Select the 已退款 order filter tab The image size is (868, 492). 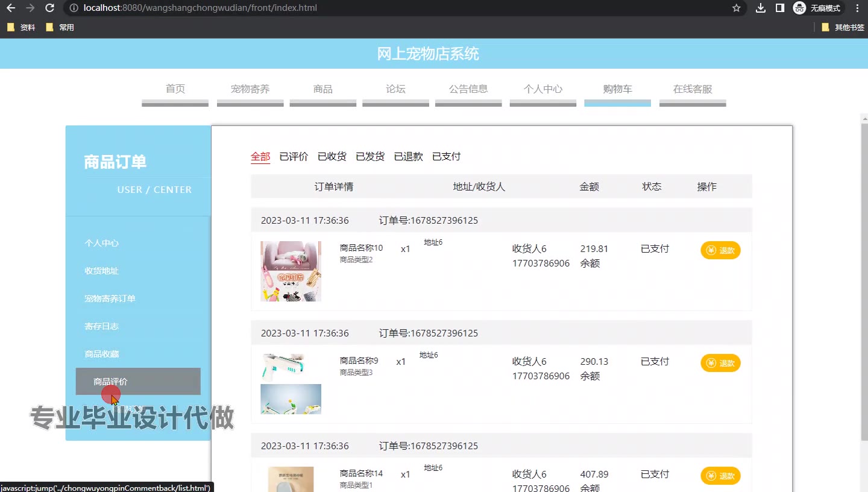[408, 157]
